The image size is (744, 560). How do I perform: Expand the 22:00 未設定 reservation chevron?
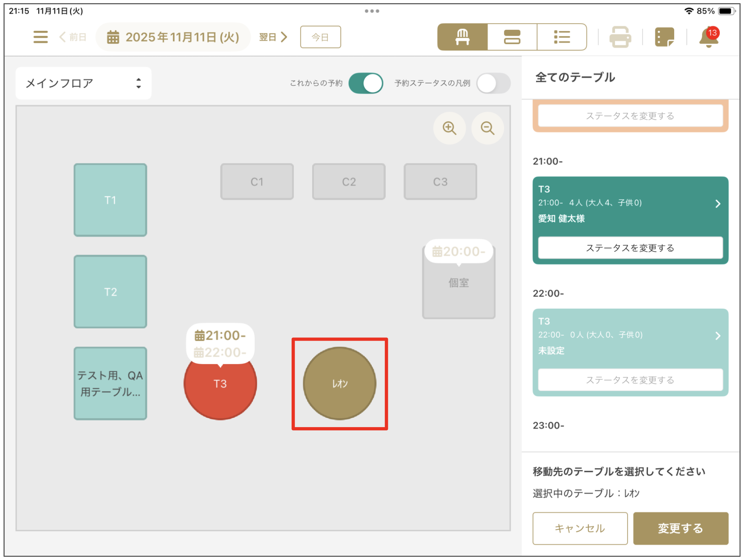tap(718, 336)
